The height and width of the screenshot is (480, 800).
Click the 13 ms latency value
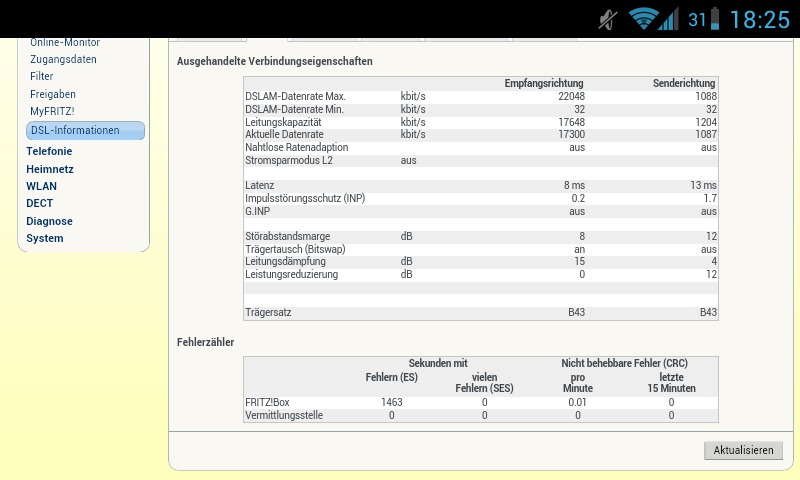[x=704, y=185]
